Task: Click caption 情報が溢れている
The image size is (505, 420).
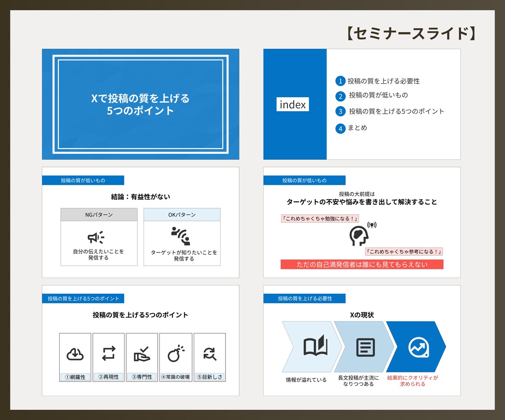Action: 306,380
